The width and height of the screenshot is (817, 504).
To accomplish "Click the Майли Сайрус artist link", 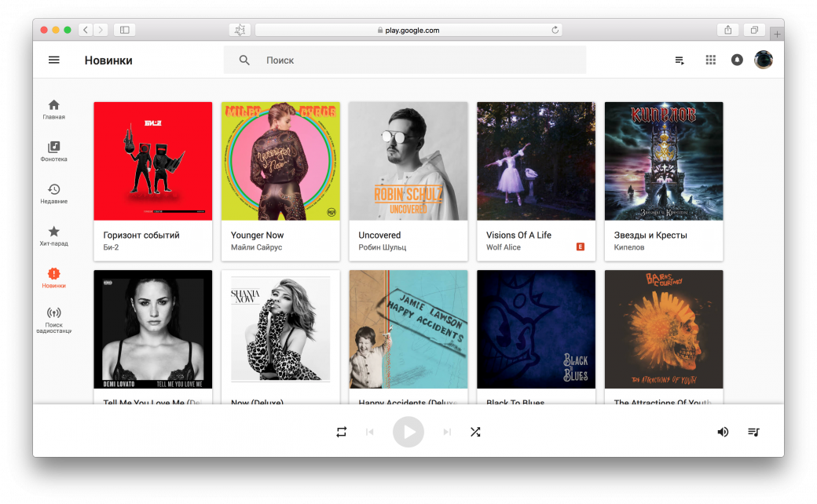I will pos(256,247).
